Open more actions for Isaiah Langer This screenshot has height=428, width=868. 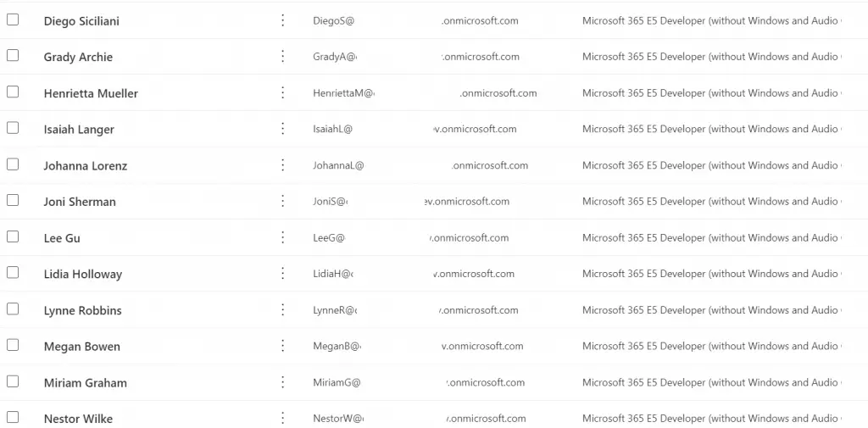coord(283,129)
